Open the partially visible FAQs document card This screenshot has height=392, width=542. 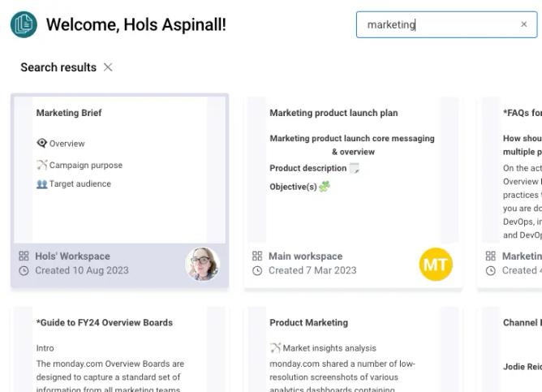tap(510, 191)
